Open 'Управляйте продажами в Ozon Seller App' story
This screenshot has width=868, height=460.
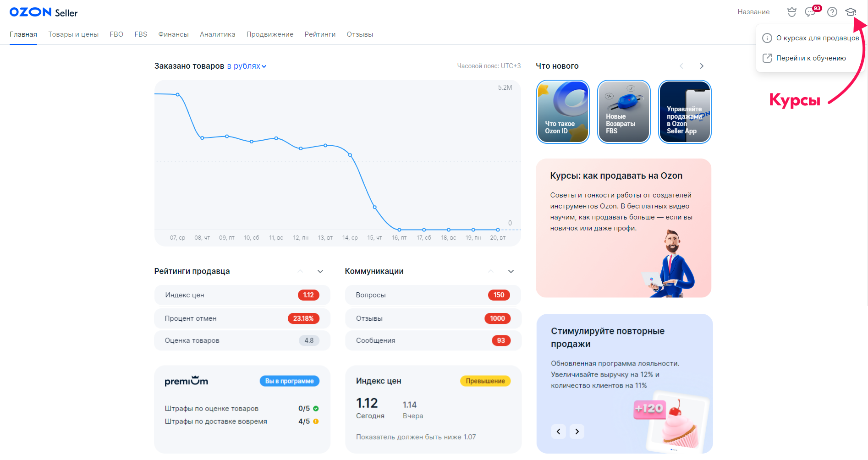coord(685,112)
